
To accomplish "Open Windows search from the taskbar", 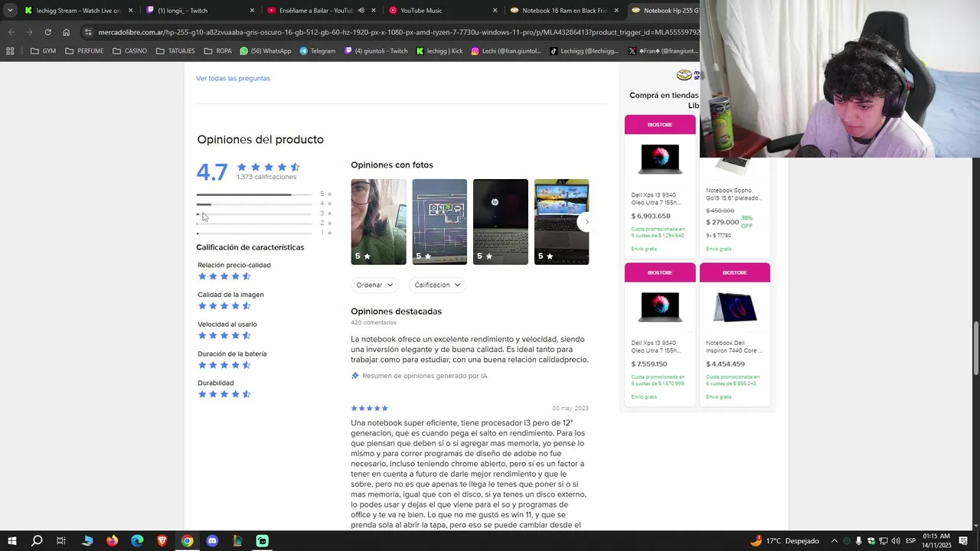I will [36, 541].
